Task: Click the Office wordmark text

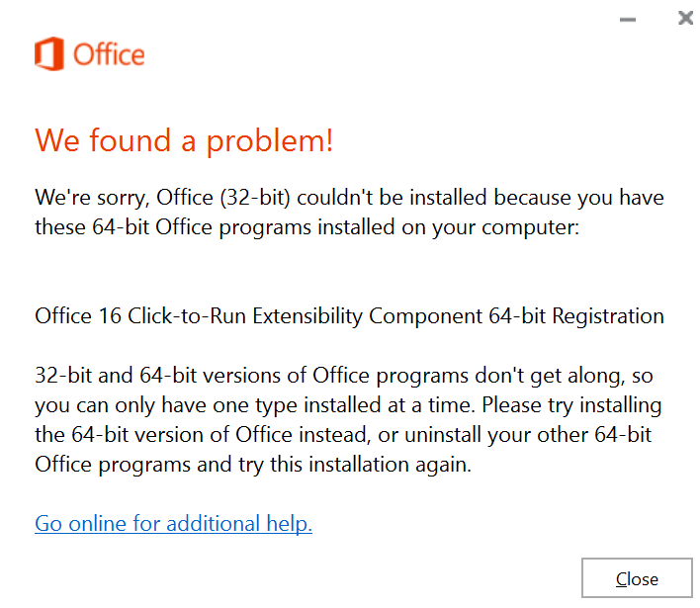Action: coord(109,54)
